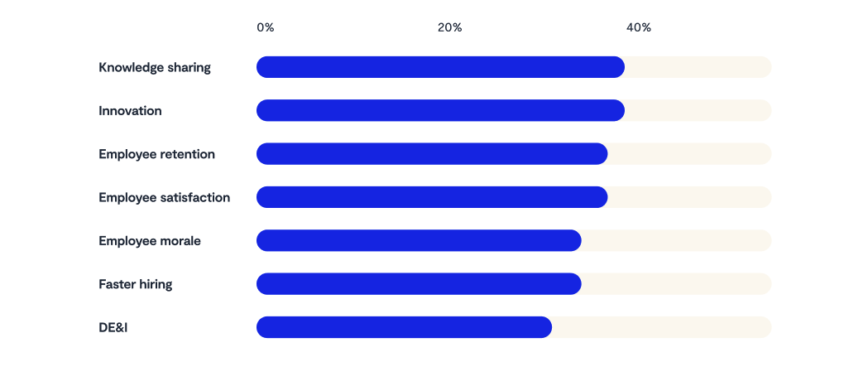The height and width of the screenshot is (391, 868).
Task: Click unfilled beige part of Faster hiring bar
Action: pyautogui.click(x=677, y=283)
